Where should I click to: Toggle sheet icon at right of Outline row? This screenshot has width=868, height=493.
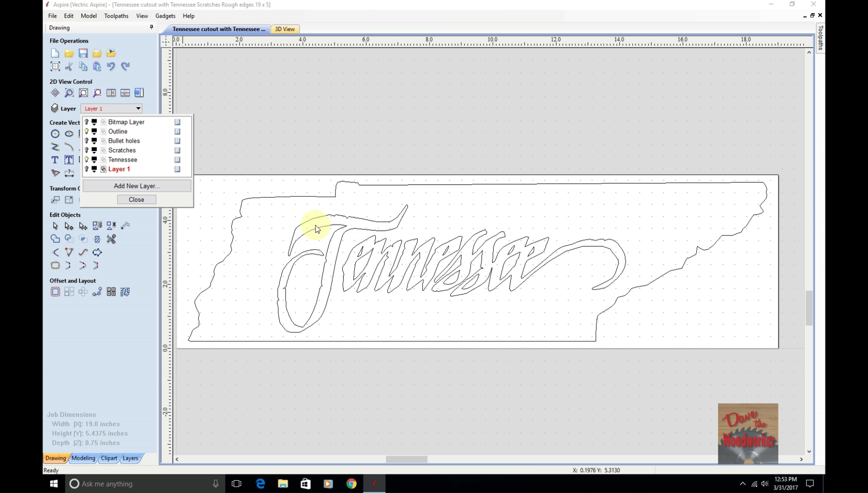click(x=178, y=132)
